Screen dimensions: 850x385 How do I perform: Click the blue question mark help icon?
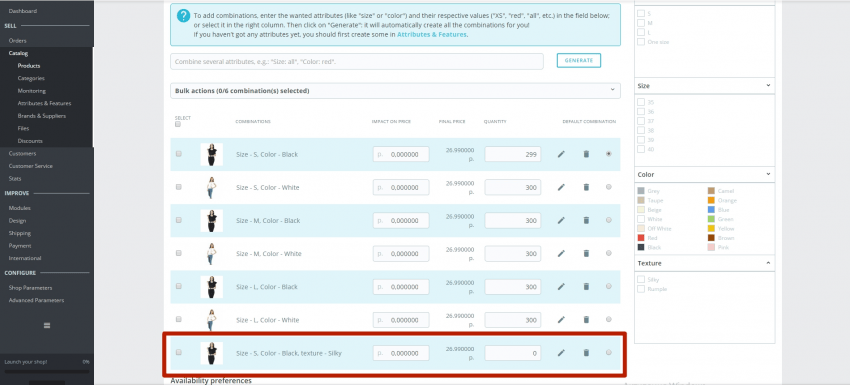(x=183, y=16)
